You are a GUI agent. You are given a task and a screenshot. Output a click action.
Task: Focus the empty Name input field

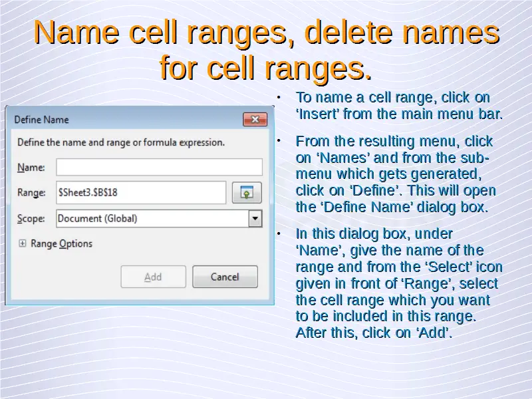click(159, 167)
